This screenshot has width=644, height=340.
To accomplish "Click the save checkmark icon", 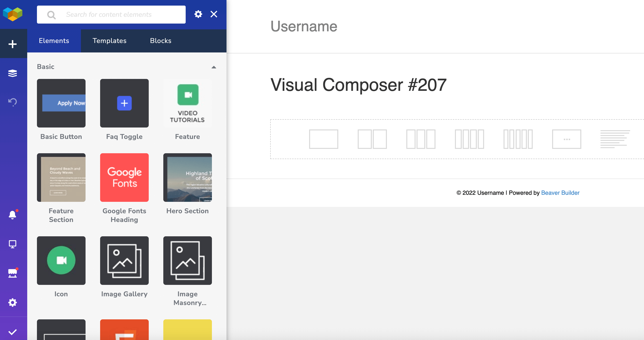I will tap(12, 332).
